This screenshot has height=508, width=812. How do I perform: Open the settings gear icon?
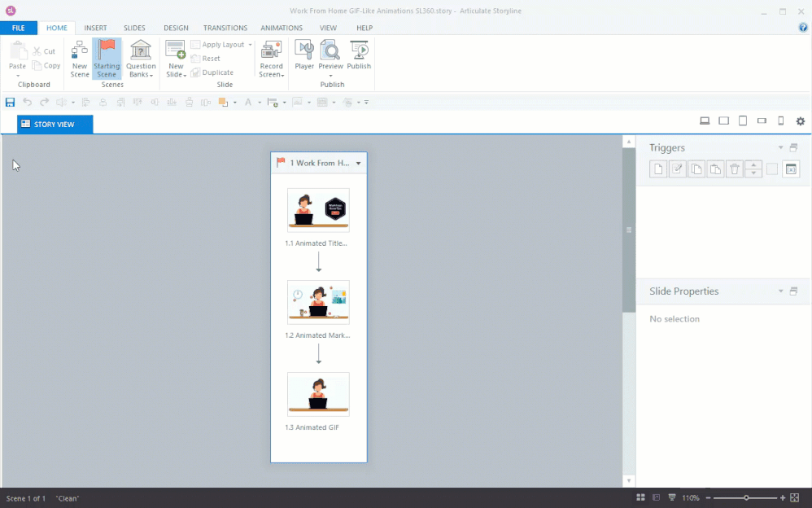(800, 120)
